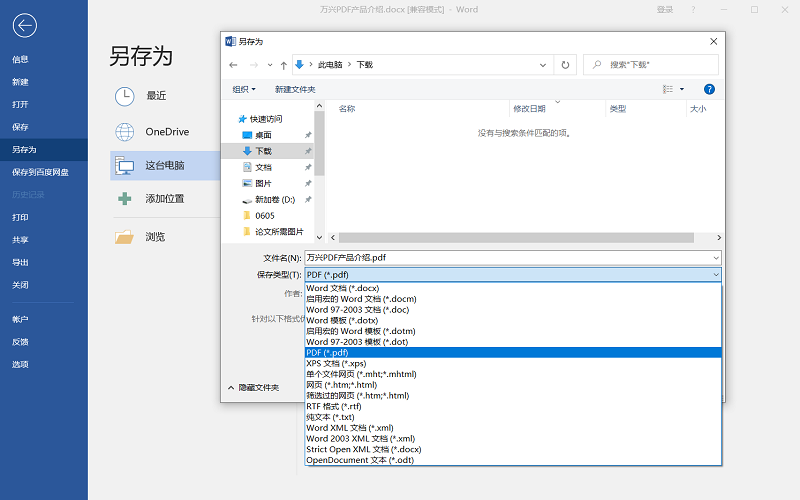Choose plain text (*.txt) format

513,417
